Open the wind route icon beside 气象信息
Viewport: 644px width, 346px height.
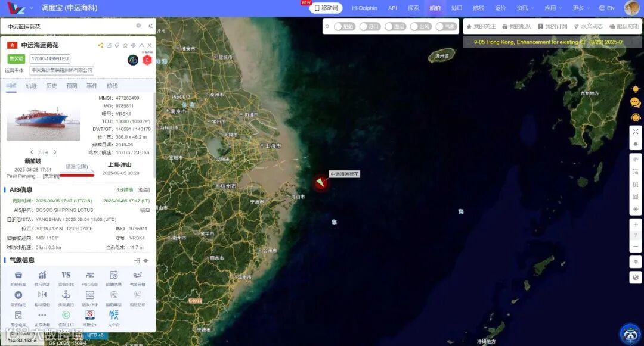point(137,260)
